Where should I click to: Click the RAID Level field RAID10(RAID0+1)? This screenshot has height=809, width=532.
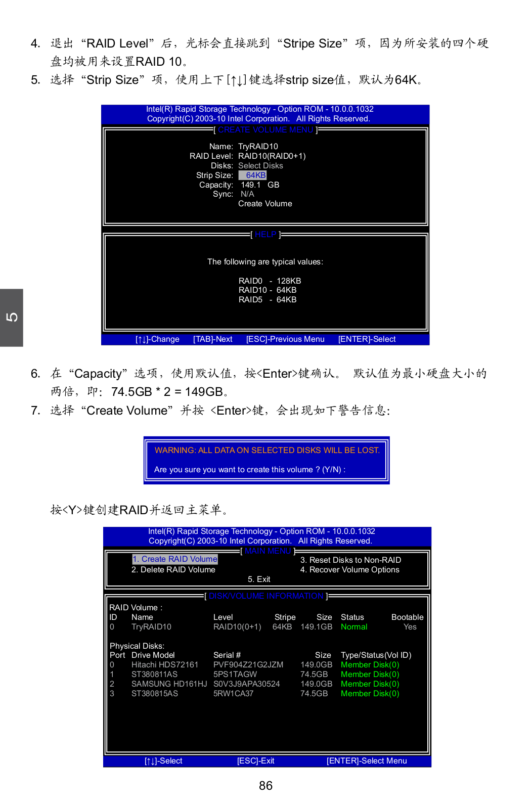(x=272, y=156)
